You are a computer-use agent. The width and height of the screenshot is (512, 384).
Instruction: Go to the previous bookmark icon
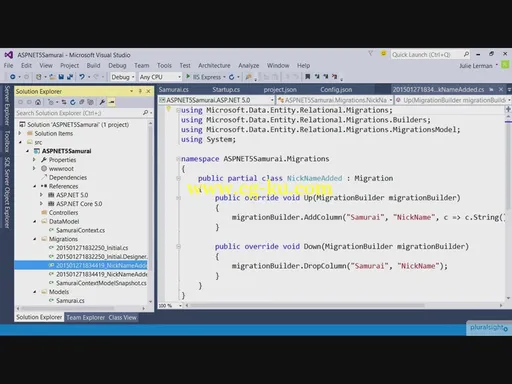pos(317,77)
